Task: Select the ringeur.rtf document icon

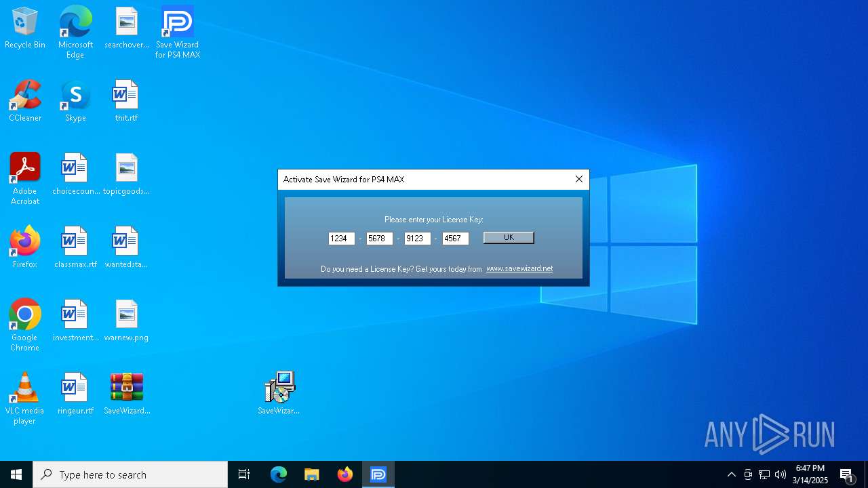Action: (75, 394)
